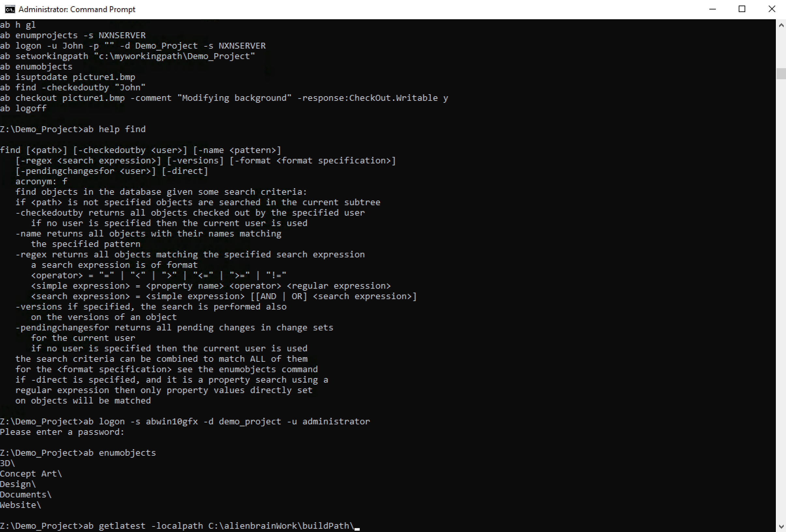Click the 'Concept Art\' folder entry
This screenshot has width=786, height=532.
[31, 474]
